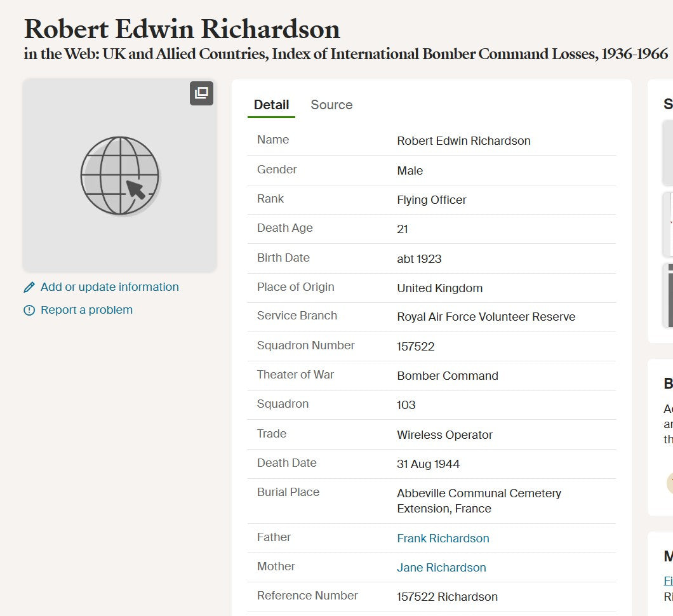Click the Robert Edwin Richardson page heading
The height and width of the screenshot is (616, 673).
182,29
